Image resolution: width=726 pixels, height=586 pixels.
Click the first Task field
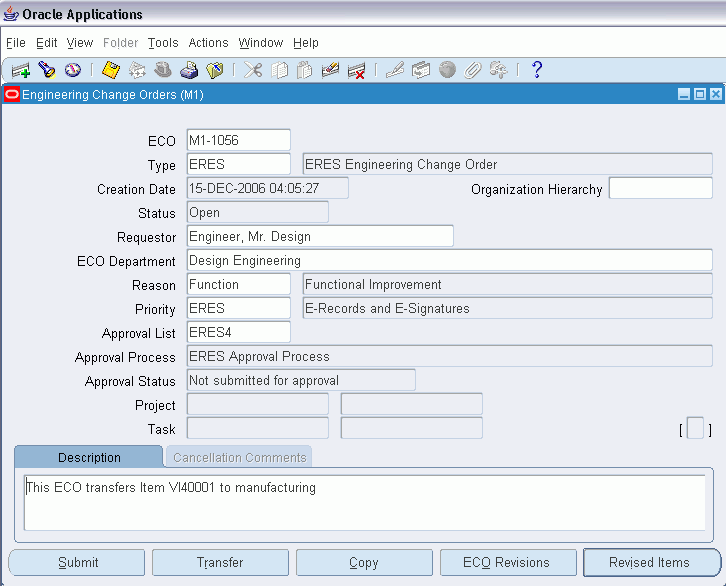coord(258,428)
